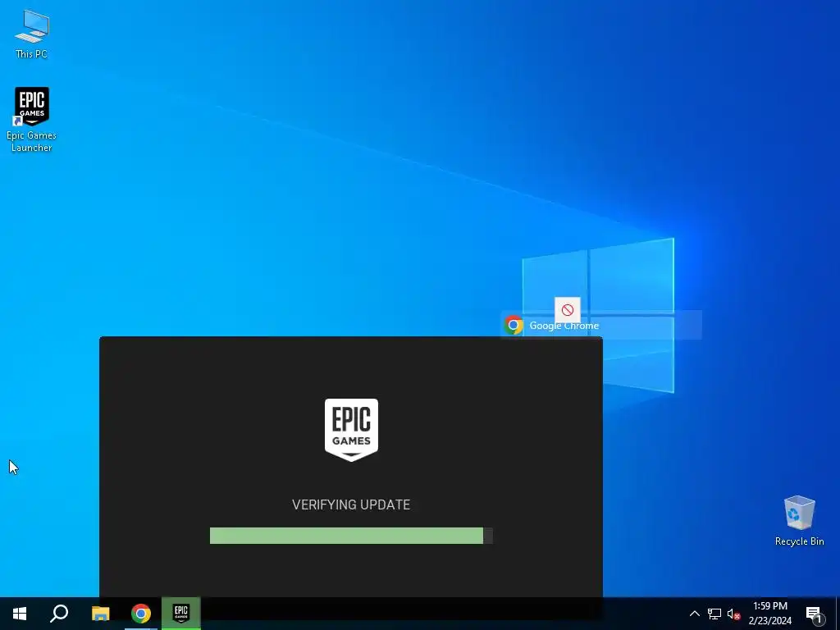Click the Epic Games logo in updater
Viewport: 840px width, 630px height.
351,430
